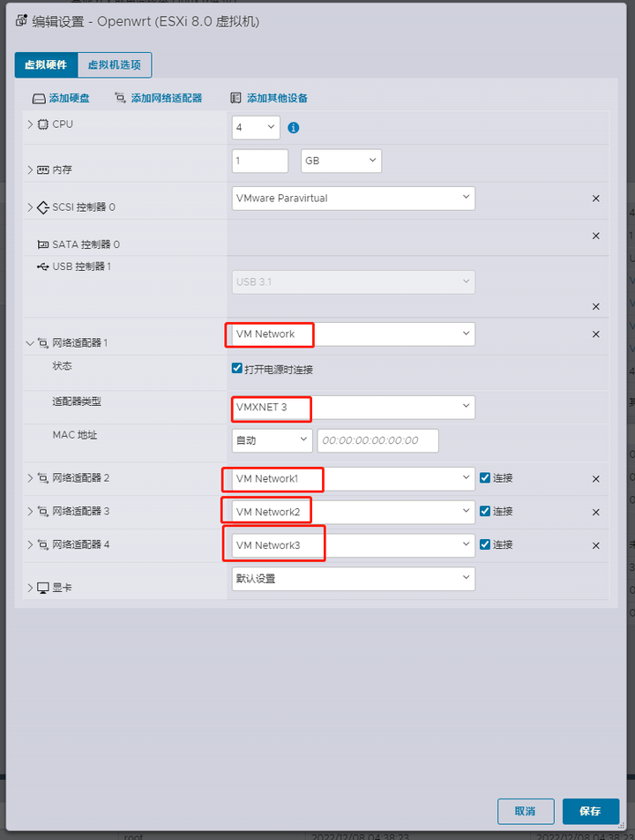Remove network adapter 1 with X icon
Viewport: 635px width, 840px height.
tap(596, 334)
